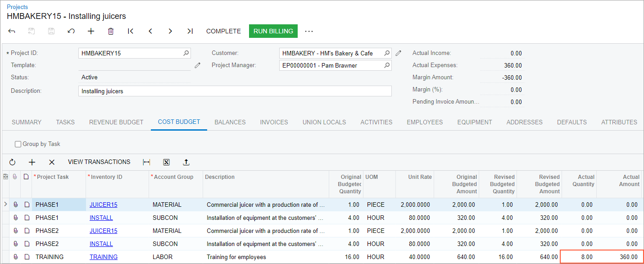Refresh the cost budget grid
Screen dimensions: 644x264
[12, 162]
